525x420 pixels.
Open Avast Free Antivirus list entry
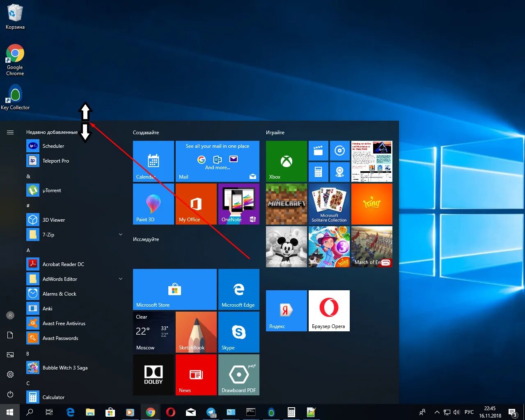75,323
